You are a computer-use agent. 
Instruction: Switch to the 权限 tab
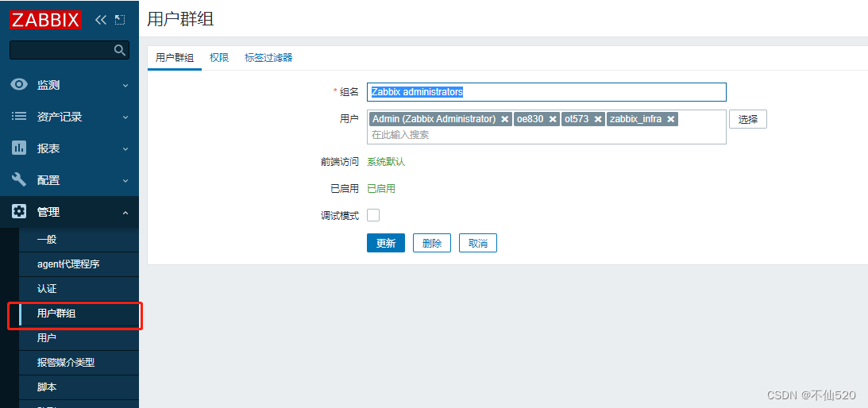tap(219, 58)
